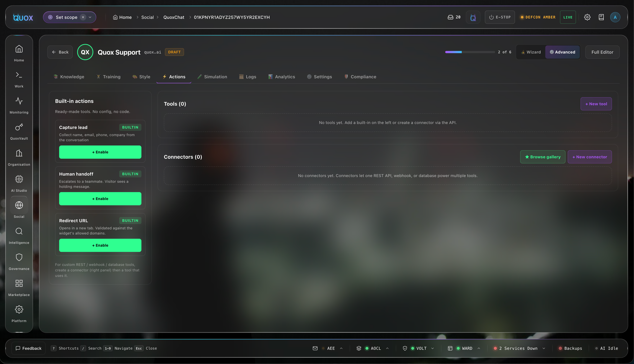Viewport: 634px width, 364px height.
Task: Open Governance shield icon
Action: (19, 261)
